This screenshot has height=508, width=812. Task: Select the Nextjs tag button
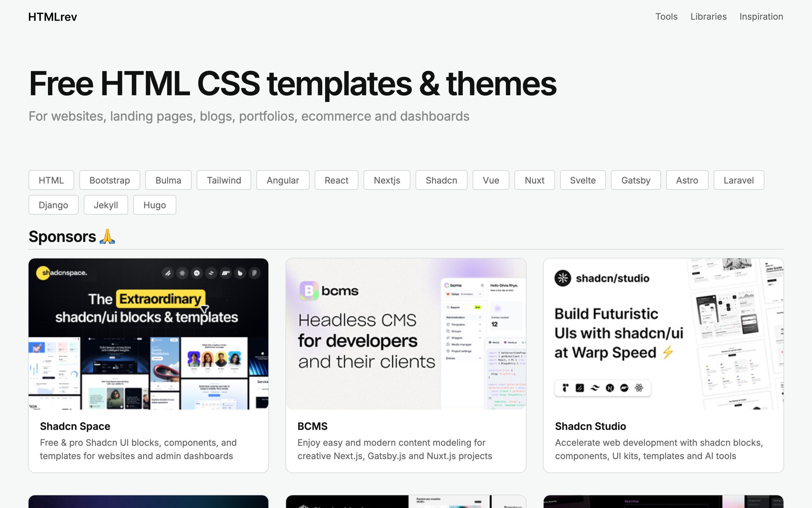pos(387,180)
